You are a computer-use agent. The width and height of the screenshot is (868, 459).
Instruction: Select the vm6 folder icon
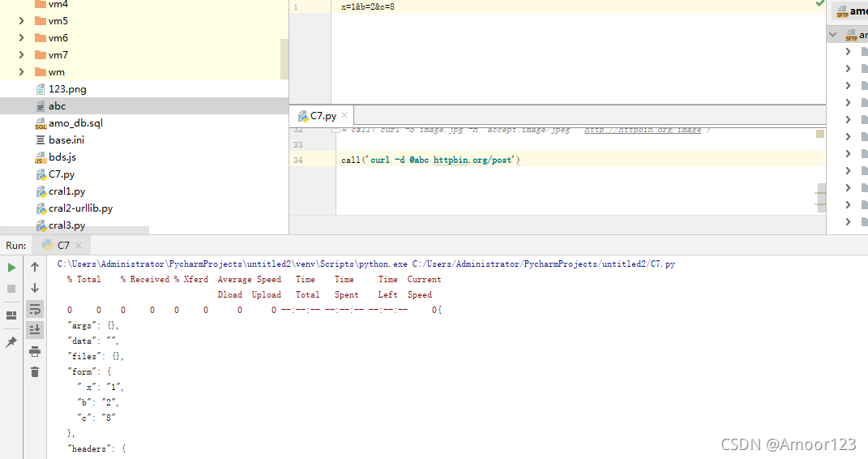(41, 37)
